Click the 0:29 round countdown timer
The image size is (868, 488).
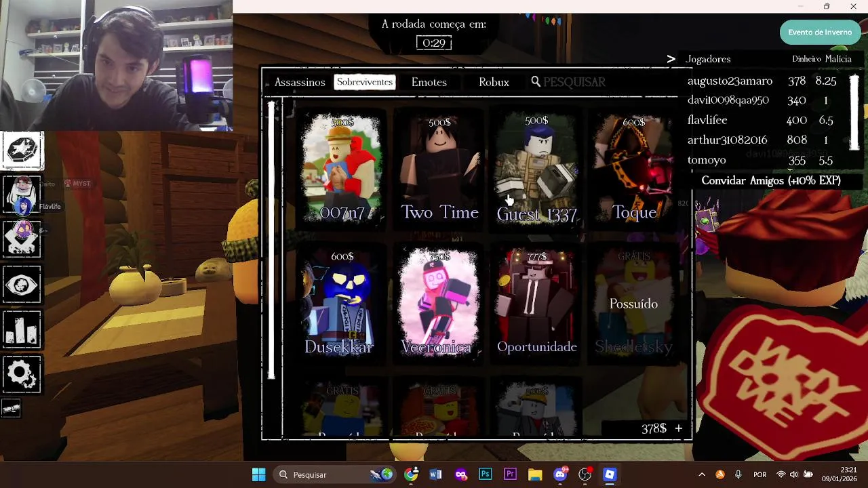pyautogui.click(x=434, y=43)
